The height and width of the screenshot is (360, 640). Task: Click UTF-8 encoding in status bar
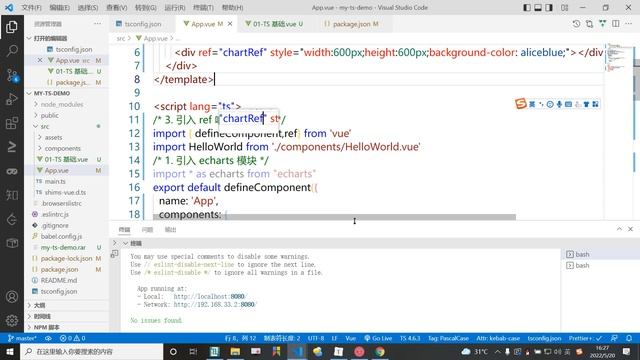316,338
